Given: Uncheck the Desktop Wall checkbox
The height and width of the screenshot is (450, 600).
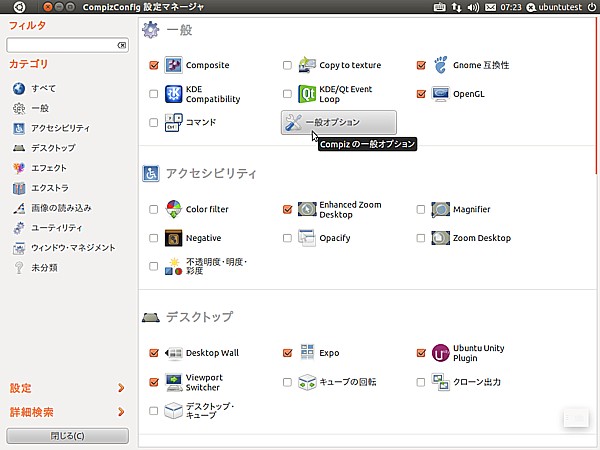Looking at the screenshot, I should (x=154, y=353).
